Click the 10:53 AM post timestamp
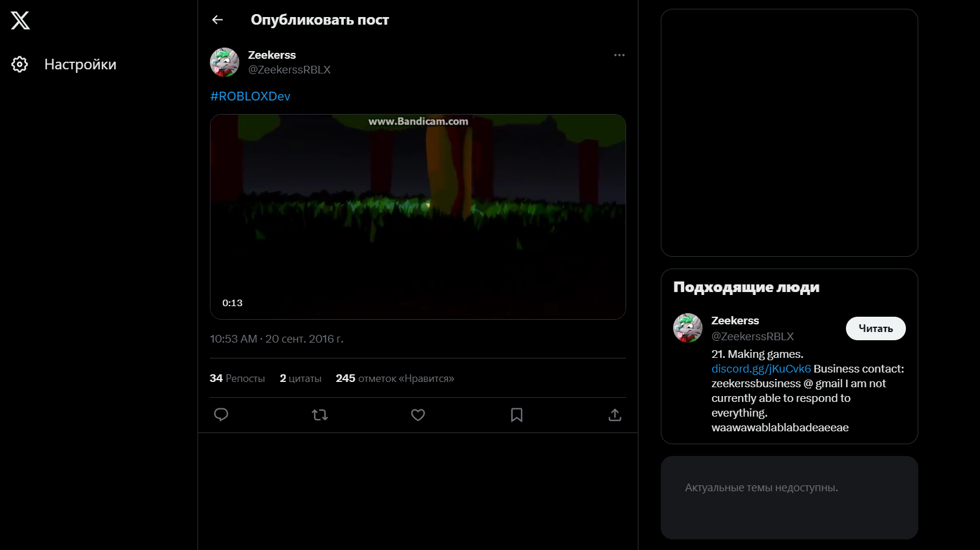980x550 pixels. point(233,339)
